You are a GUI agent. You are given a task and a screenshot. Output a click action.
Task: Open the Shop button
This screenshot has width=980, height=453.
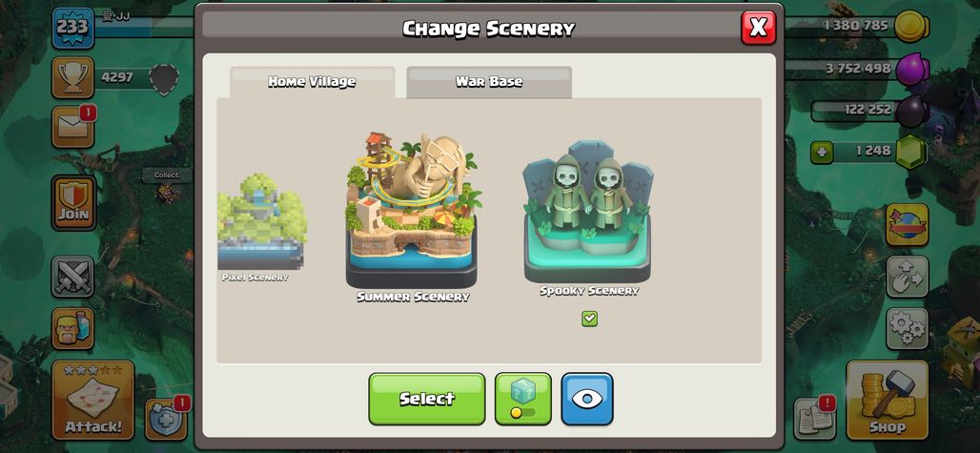click(x=887, y=400)
